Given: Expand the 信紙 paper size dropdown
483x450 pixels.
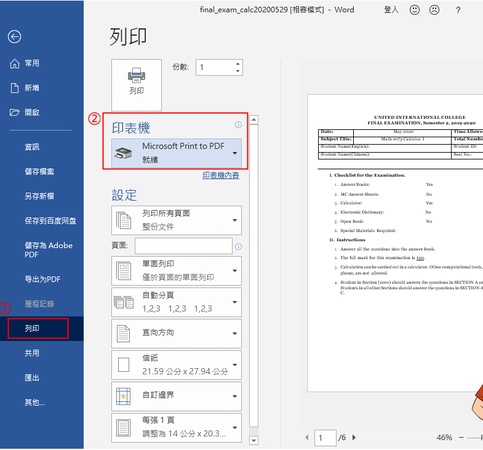Looking at the screenshot, I should click(x=176, y=365).
